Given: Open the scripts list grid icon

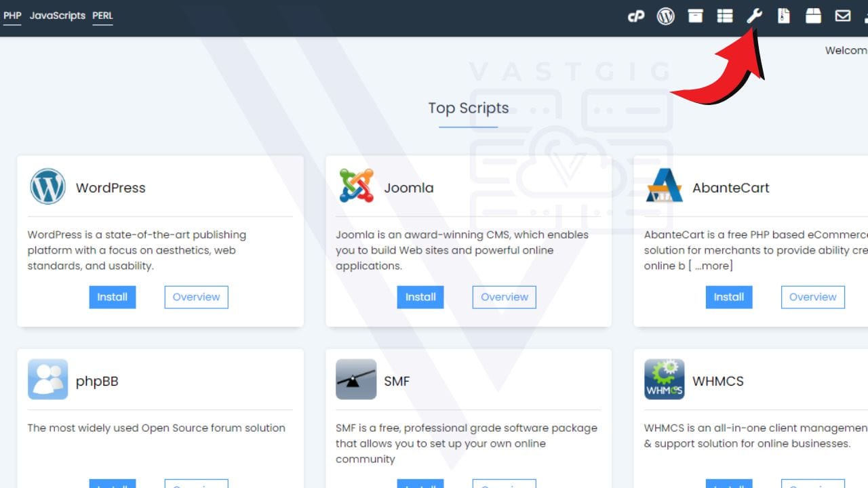Looking at the screenshot, I should point(724,16).
